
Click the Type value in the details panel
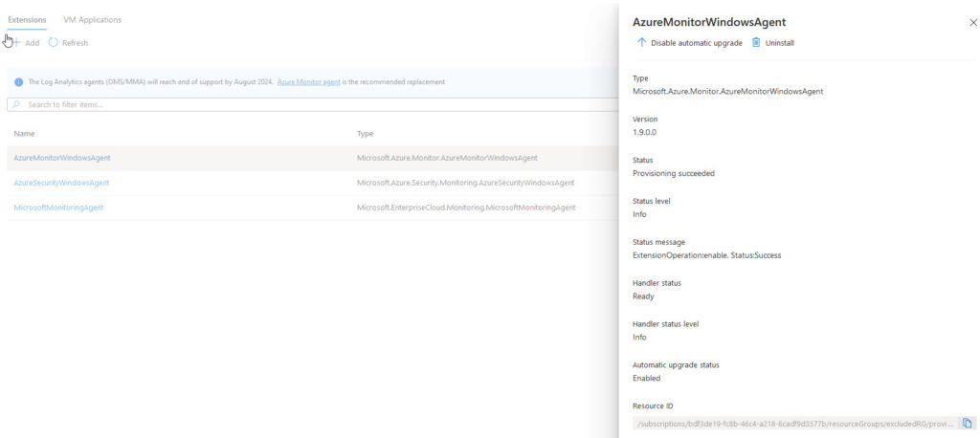[727, 91]
